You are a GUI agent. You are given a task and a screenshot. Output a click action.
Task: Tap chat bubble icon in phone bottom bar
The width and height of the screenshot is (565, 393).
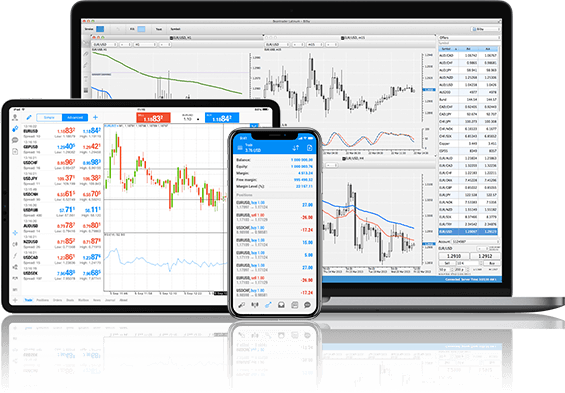coord(307,305)
